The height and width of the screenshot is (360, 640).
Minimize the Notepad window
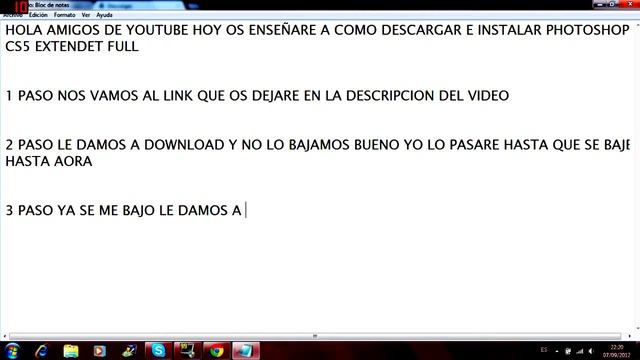click(x=600, y=4)
